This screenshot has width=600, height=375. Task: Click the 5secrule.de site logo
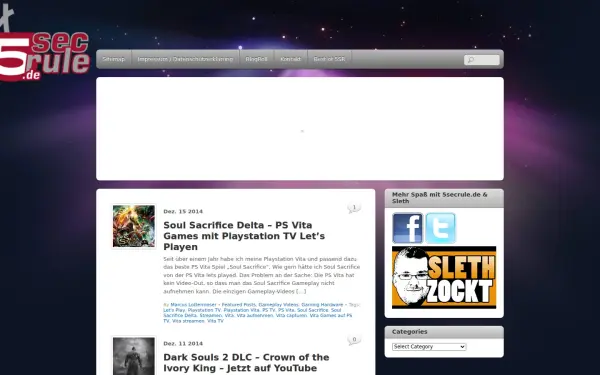(44, 57)
